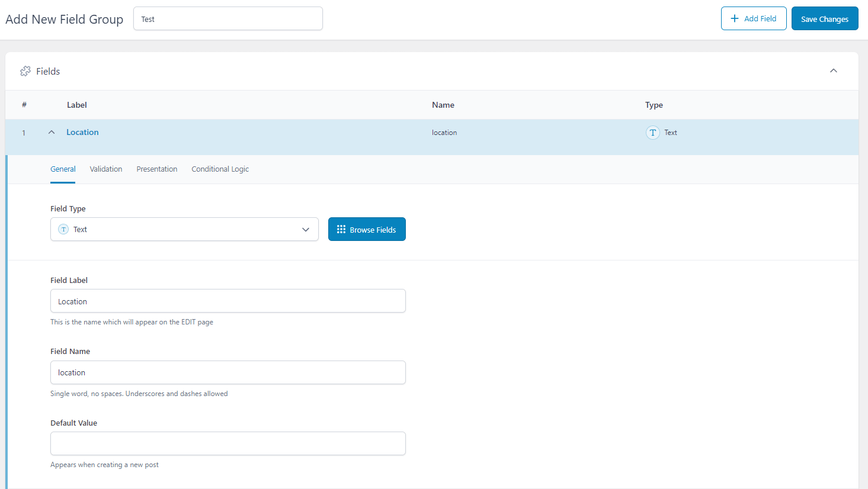
Task: Click the empty Default Value input field
Action: pos(228,443)
